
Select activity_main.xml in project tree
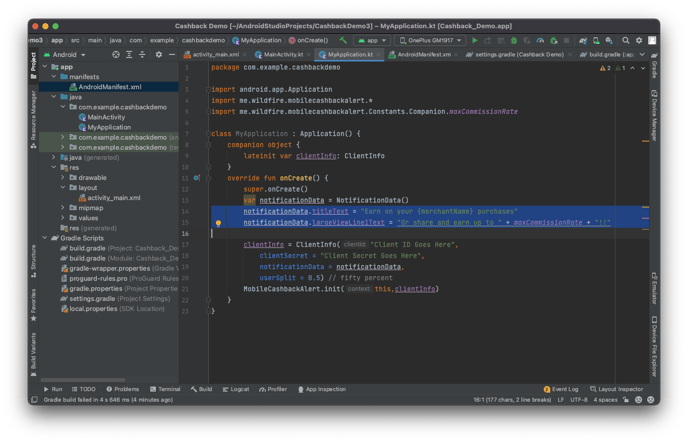click(113, 197)
